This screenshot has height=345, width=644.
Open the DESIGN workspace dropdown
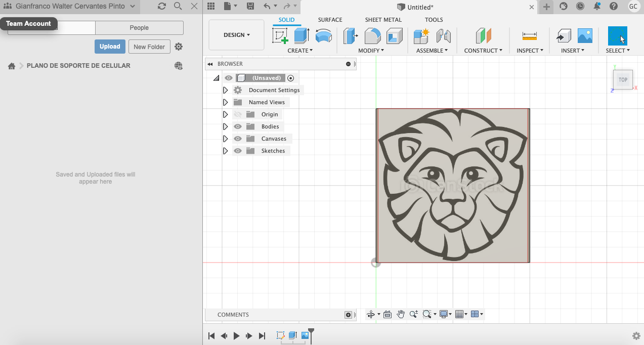pyautogui.click(x=237, y=35)
